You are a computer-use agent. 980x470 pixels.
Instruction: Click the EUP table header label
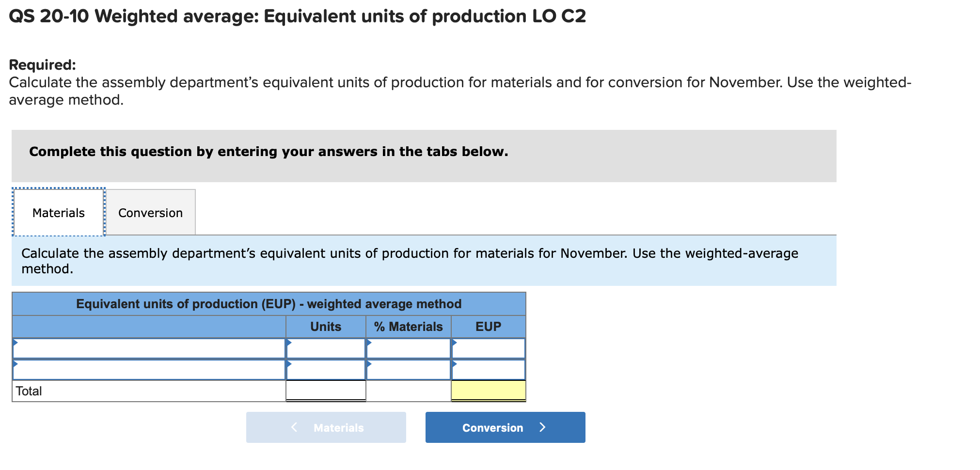coord(488,326)
